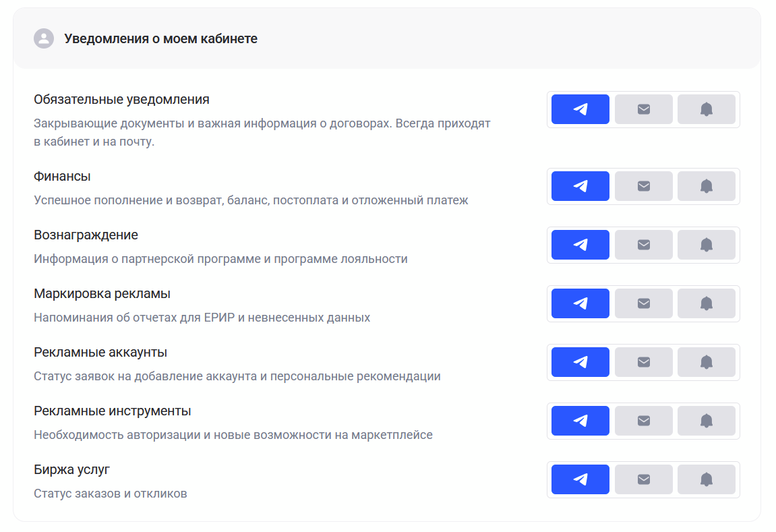Click the bell icon in the Биржа услуг row

click(x=706, y=479)
